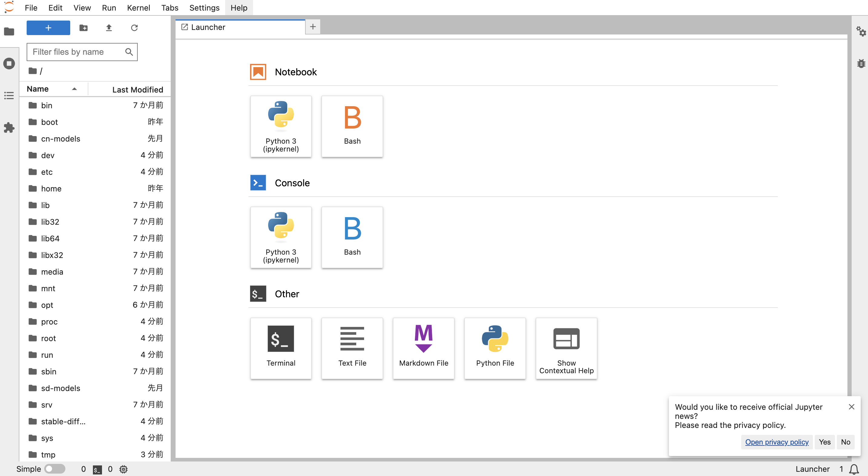This screenshot has height=476, width=868.
Task: Open a Python 3 console
Action: pos(281,238)
